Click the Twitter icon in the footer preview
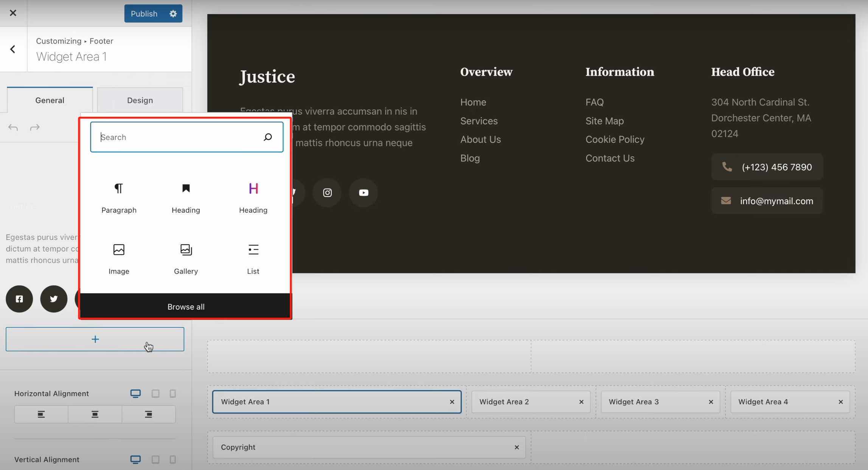The width and height of the screenshot is (868, 470). (x=294, y=193)
